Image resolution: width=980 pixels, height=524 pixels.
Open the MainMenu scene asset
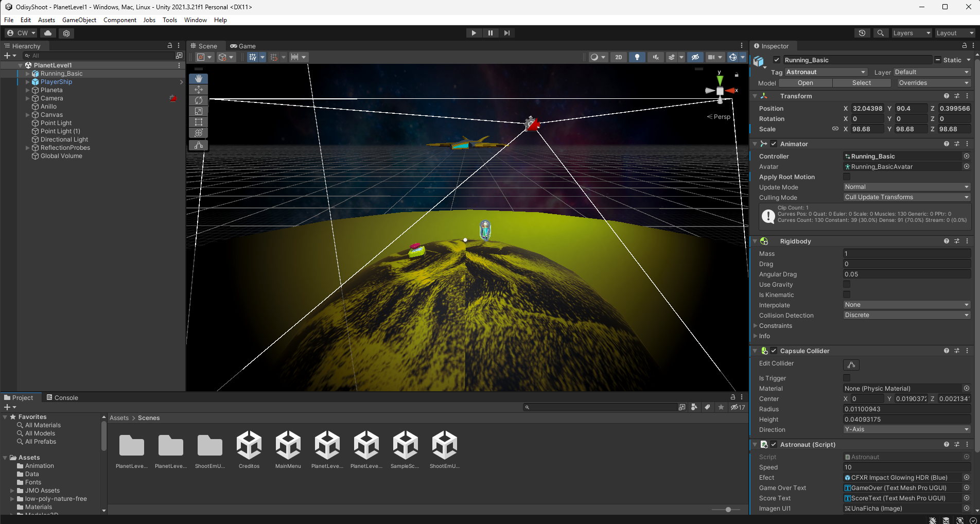coord(288,450)
